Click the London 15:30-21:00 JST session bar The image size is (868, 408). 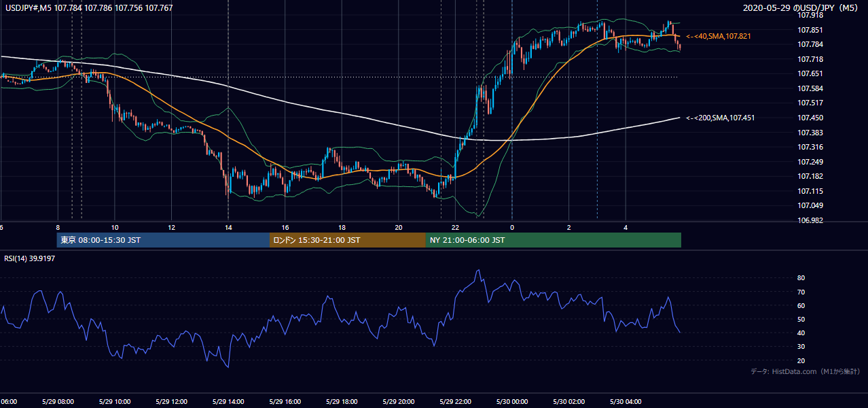pos(348,240)
